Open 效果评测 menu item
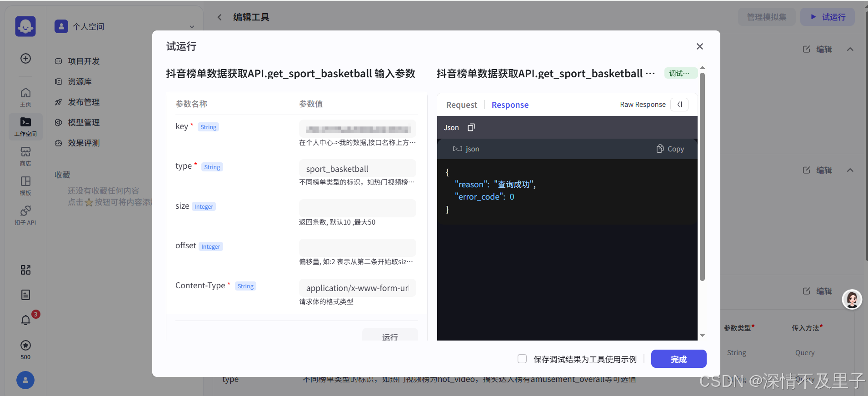This screenshot has height=396, width=868. pyautogui.click(x=77, y=143)
